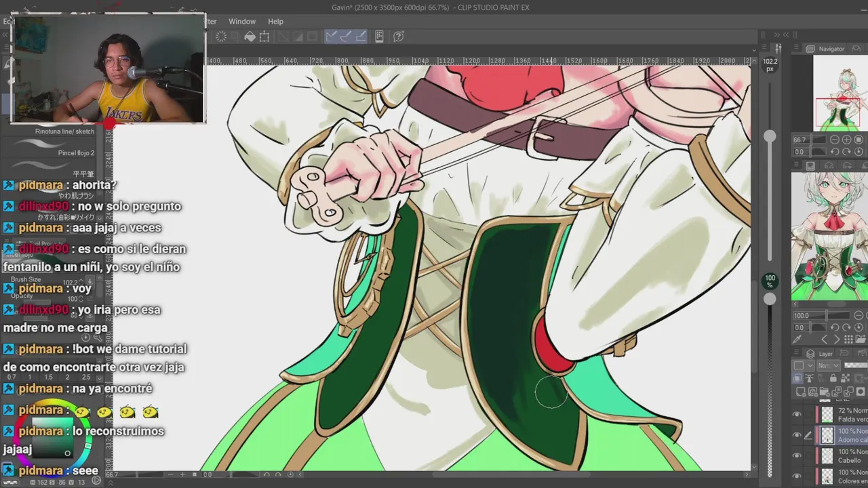
Task: Toggle Lock Layer icon
Action: click(x=833, y=378)
